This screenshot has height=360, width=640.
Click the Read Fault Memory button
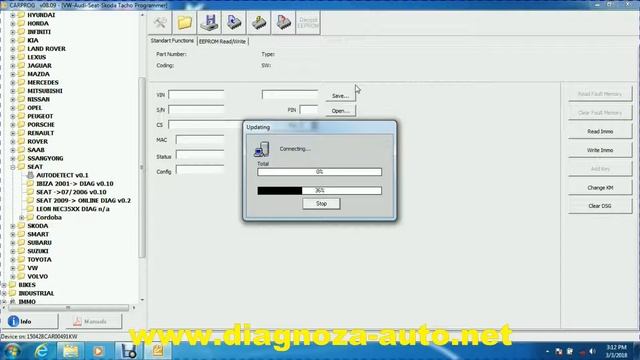pos(600,94)
